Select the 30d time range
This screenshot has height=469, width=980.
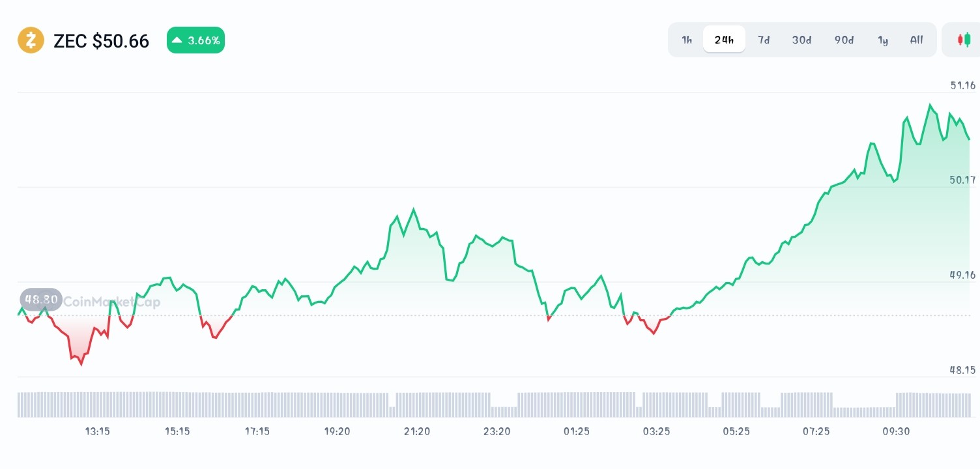pos(801,40)
